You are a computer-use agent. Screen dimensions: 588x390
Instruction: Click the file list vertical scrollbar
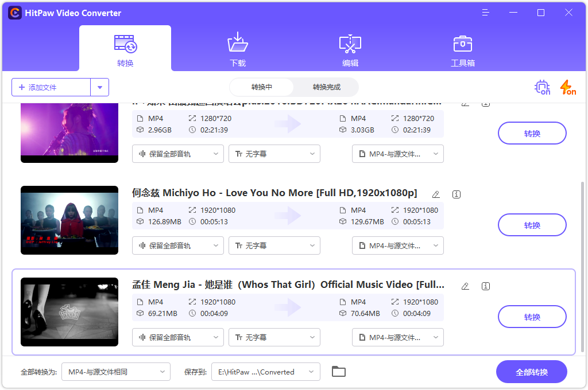[x=582, y=267]
